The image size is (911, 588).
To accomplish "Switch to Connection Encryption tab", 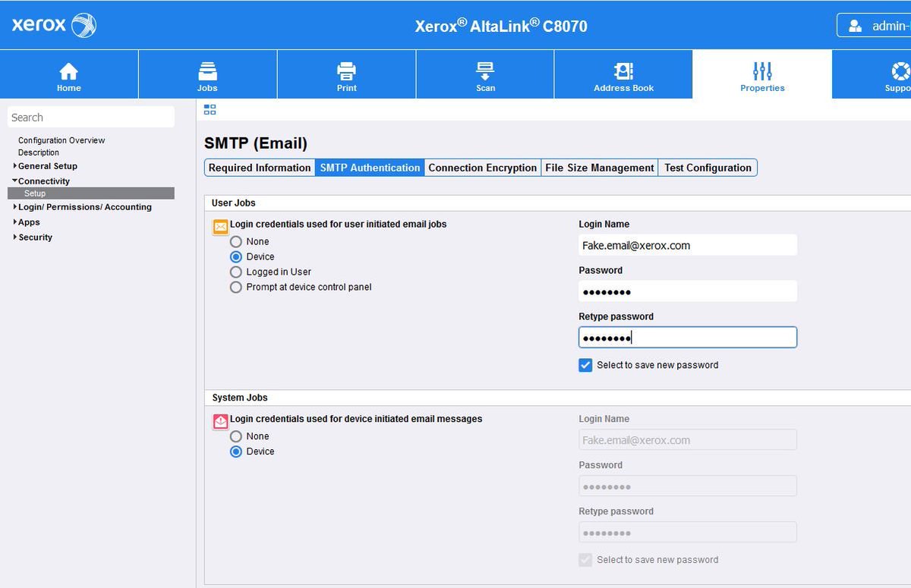I will [x=483, y=168].
